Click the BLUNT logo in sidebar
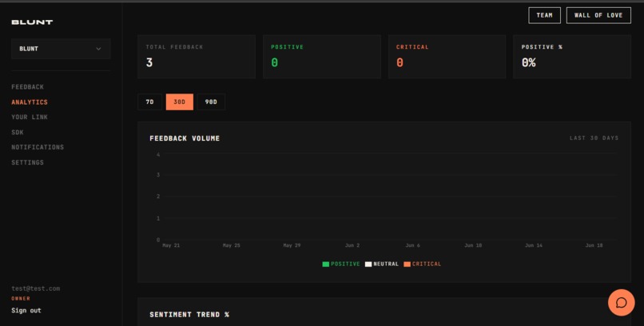644x326 pixels. click(32, 22)
